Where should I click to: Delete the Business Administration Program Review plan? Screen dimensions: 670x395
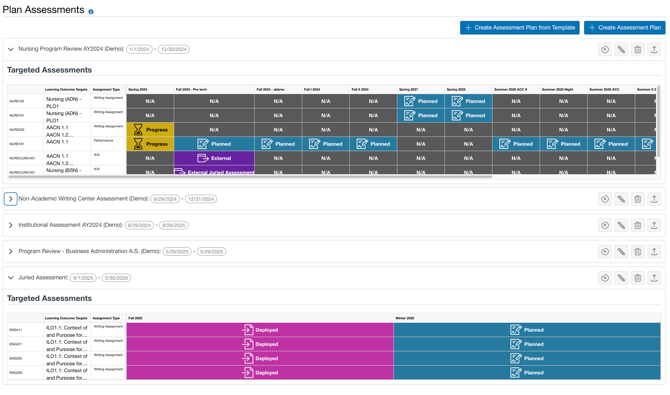(x=638, y=252)
